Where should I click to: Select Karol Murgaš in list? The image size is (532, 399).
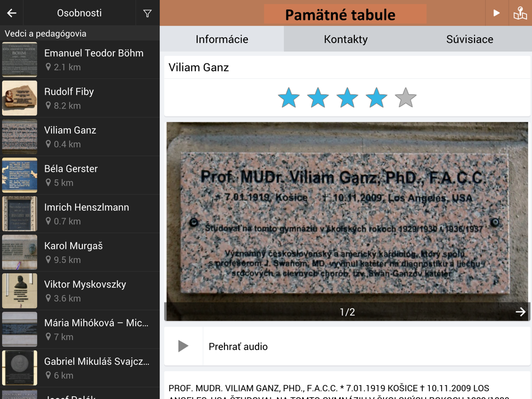[80, 252]
